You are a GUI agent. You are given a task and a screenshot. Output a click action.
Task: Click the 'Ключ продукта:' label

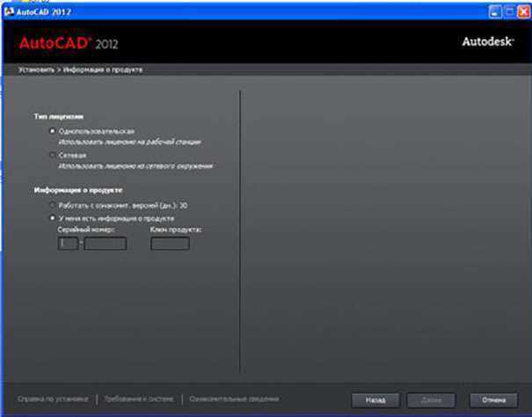(176, 230)
